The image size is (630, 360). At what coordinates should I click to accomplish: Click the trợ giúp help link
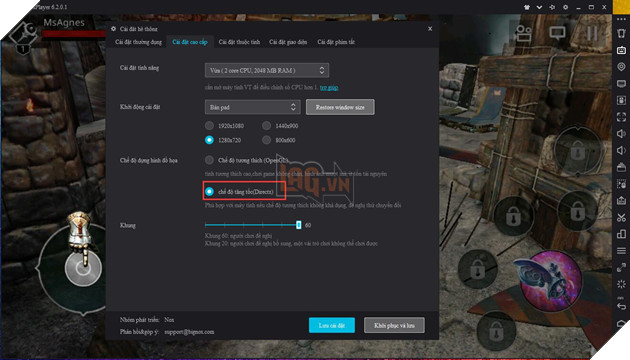point(329,88)
